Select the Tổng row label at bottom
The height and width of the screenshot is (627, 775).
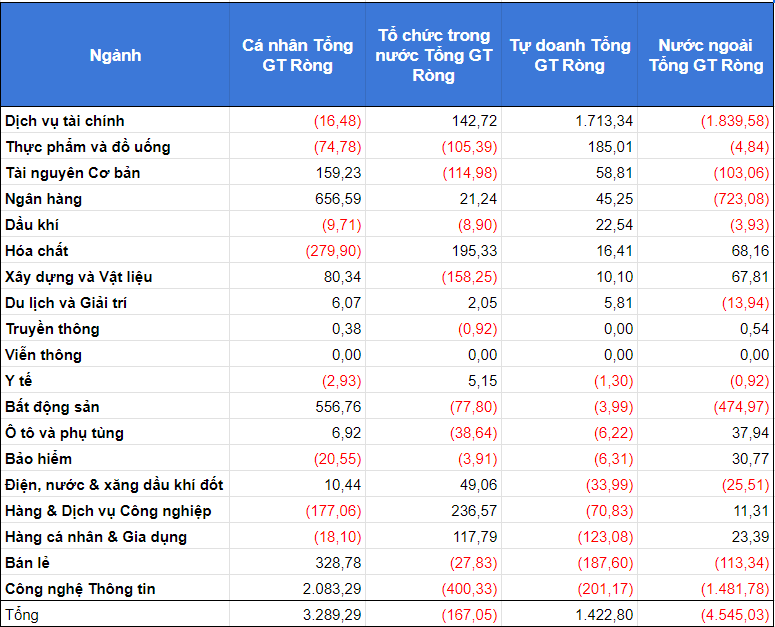[x=22, y=614]
